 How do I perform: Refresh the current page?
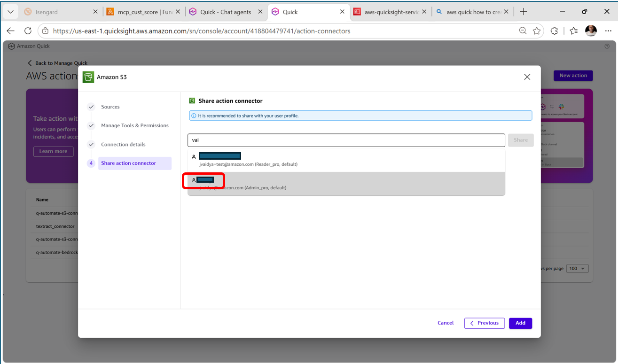click(x=28, y=31)
